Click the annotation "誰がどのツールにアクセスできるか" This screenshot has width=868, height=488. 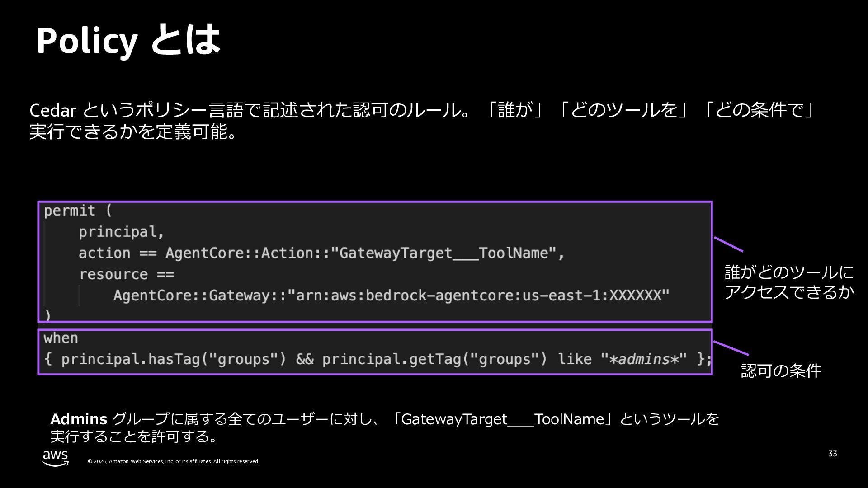pos(789,282)
